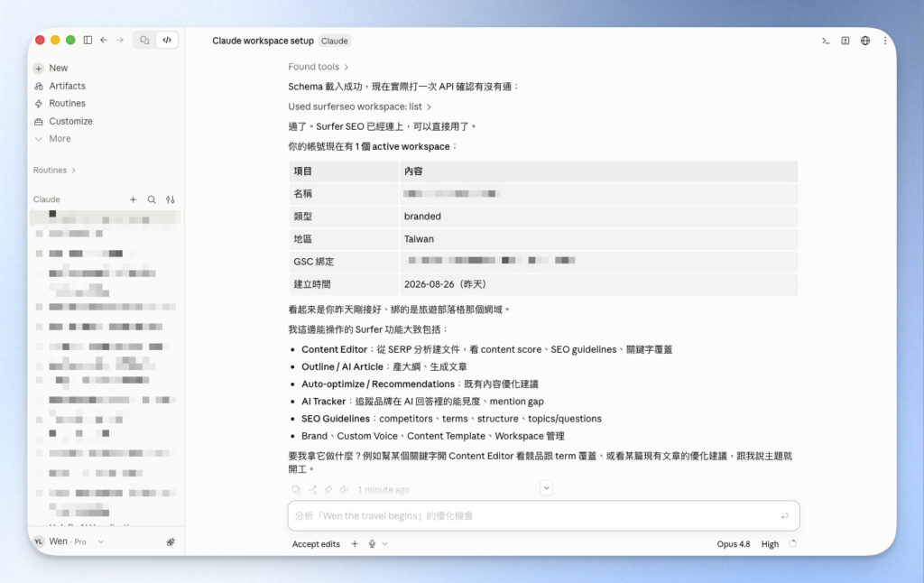924x583 pixels.
Task: Open the panel layout icon in header
Action: [845, 41]
